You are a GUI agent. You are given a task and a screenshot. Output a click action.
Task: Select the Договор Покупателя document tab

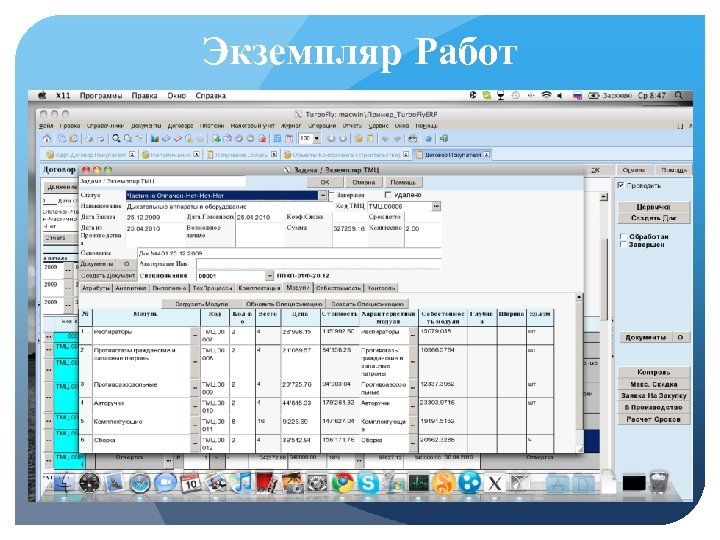coord(453,155)
